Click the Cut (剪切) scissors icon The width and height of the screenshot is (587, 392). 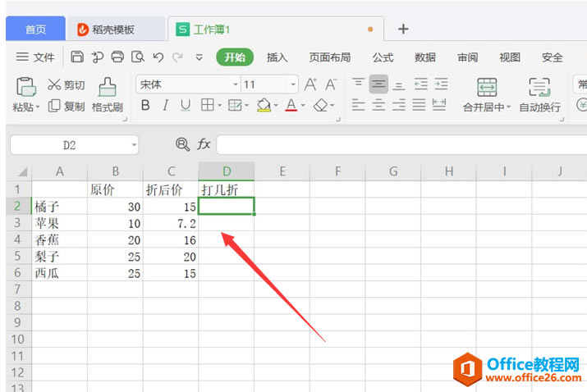54,84
